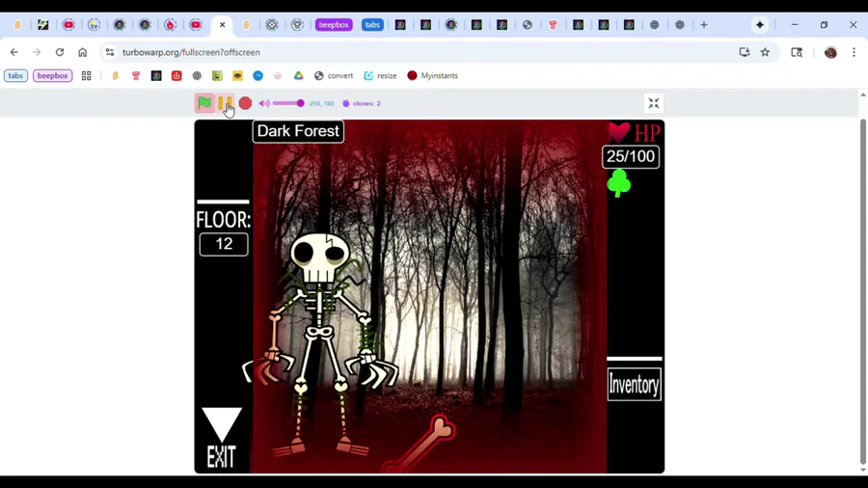868x488 pixels.
Task: Adjust the purple volume slider
Action: coord(288,103)
